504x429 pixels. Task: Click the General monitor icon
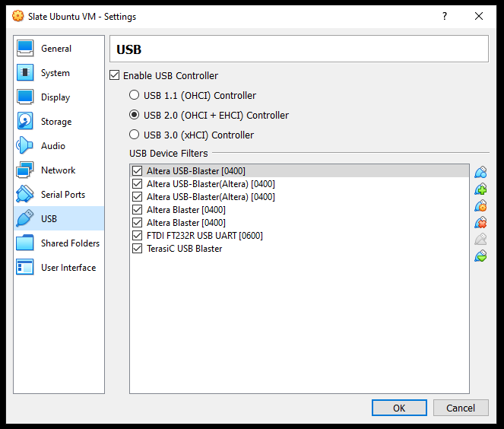click(x=25, y=48)
